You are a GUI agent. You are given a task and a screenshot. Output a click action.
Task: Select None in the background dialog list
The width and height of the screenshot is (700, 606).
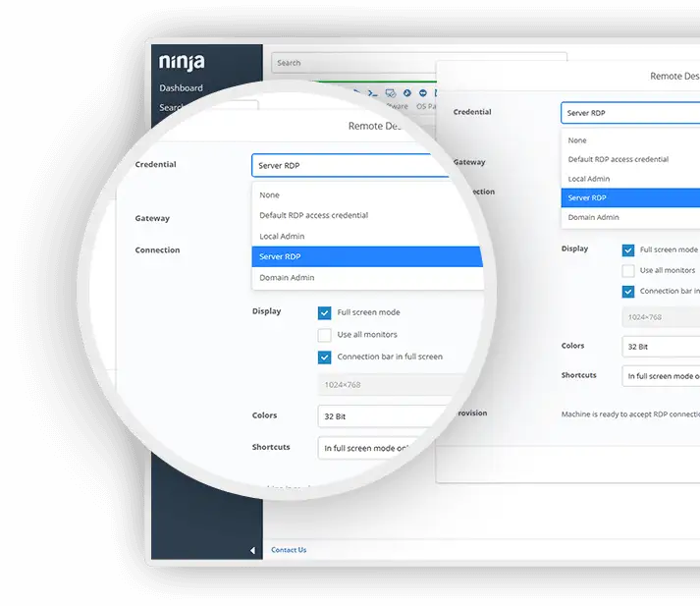(x=630, y=140)
